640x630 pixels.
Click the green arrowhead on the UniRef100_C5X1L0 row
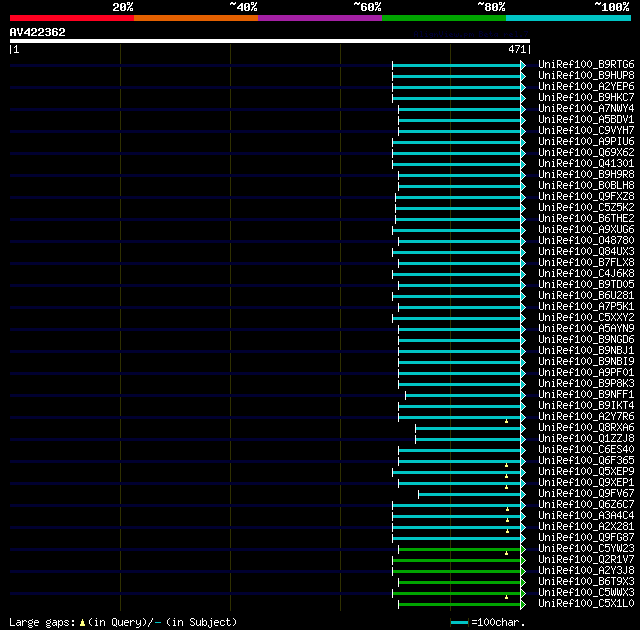[x=523, y=605]
